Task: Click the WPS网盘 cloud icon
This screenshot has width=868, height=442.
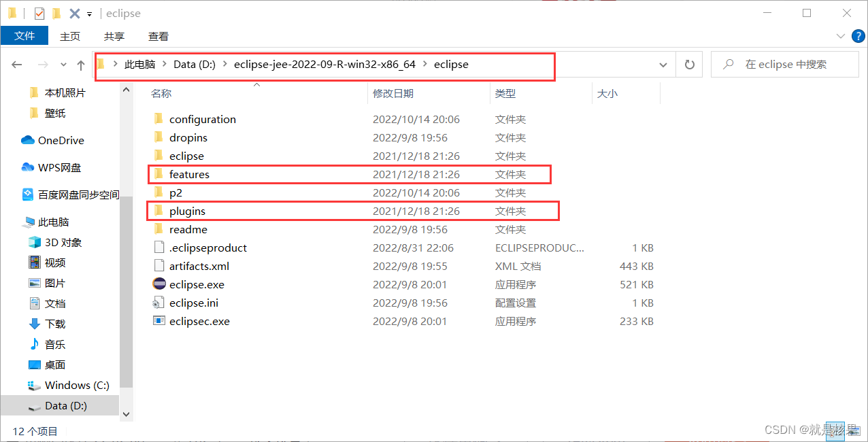Action: [x=28, y=167]
